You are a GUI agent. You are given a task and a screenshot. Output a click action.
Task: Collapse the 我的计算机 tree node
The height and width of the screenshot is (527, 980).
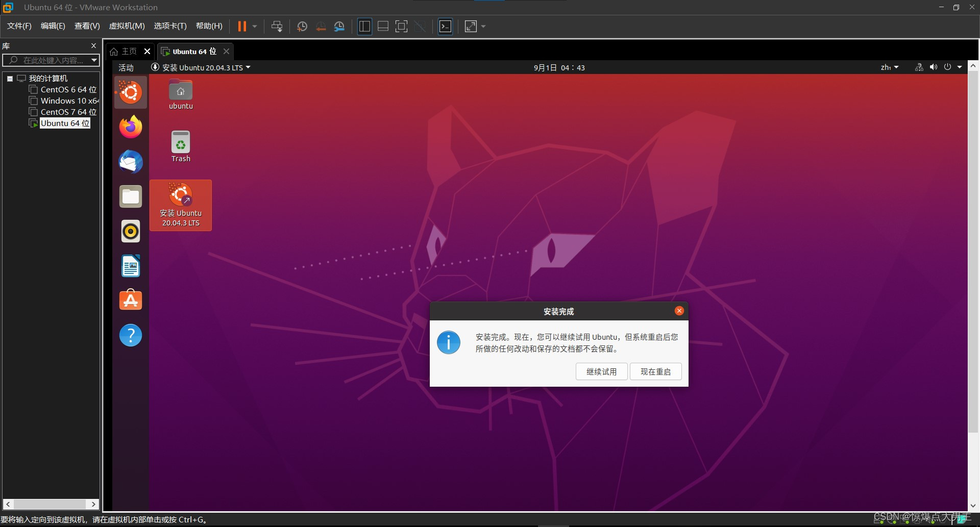pos(10,79)
